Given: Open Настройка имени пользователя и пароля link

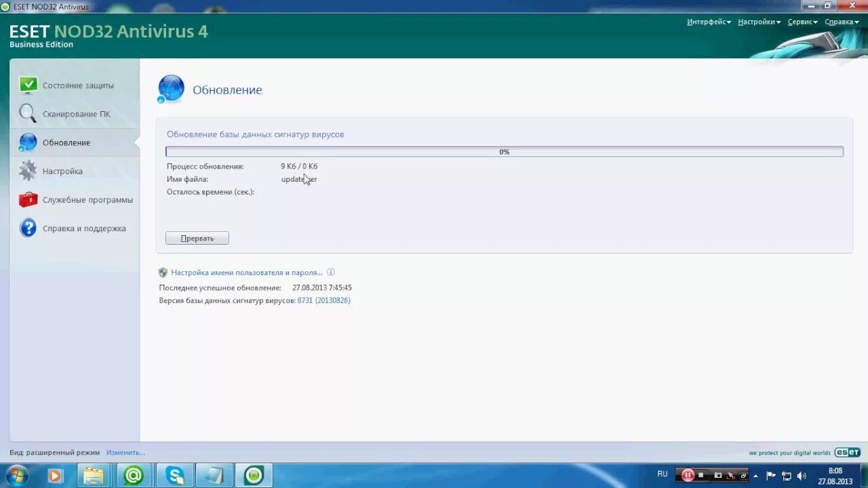Looking at the screenshot, I should (x=247, y=272).
